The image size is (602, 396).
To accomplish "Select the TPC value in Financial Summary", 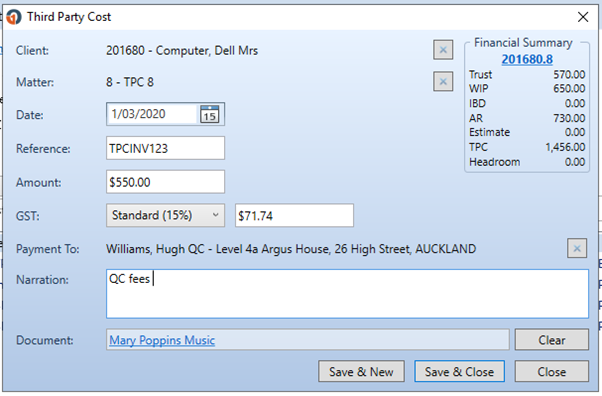I will (565, 147).
